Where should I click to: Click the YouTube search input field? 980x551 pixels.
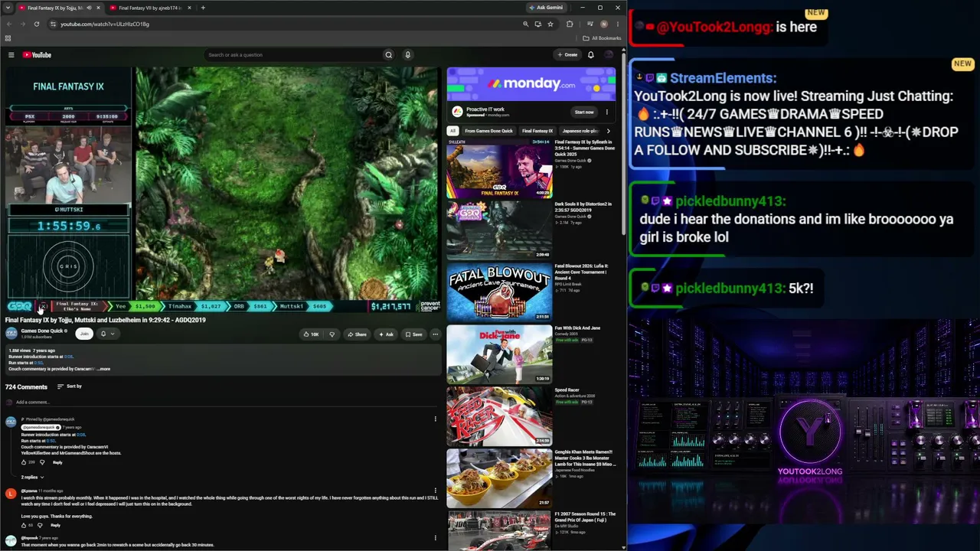[293, 55]
